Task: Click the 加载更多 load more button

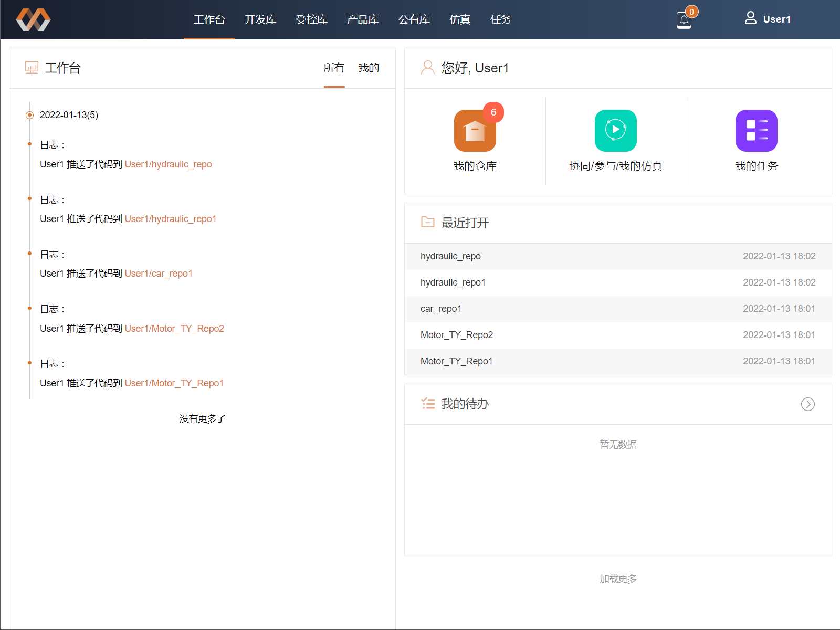Action: point(618,579)
